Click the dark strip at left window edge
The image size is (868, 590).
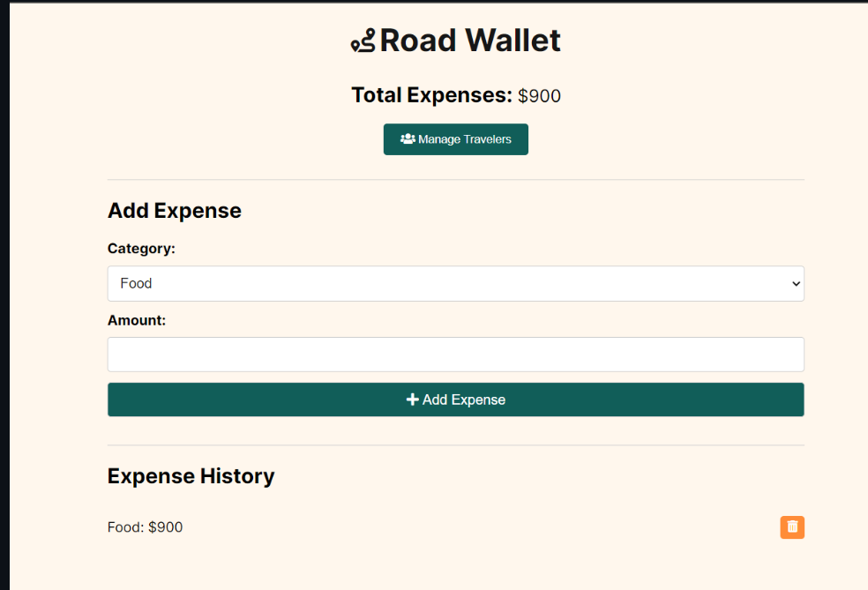[x=4, y=295]
